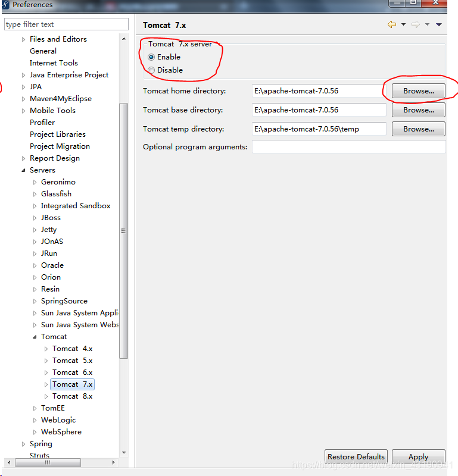Click the Tomcat home directory field
The height and width of the screenshot is (476, 458).
pos(319,91)
